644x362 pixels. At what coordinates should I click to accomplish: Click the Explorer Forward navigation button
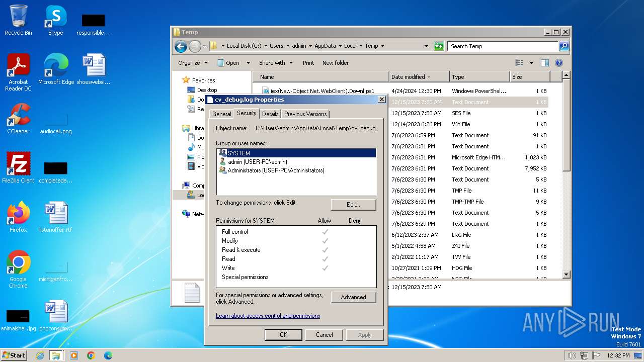pyautogui.click(x=195, y=46)
